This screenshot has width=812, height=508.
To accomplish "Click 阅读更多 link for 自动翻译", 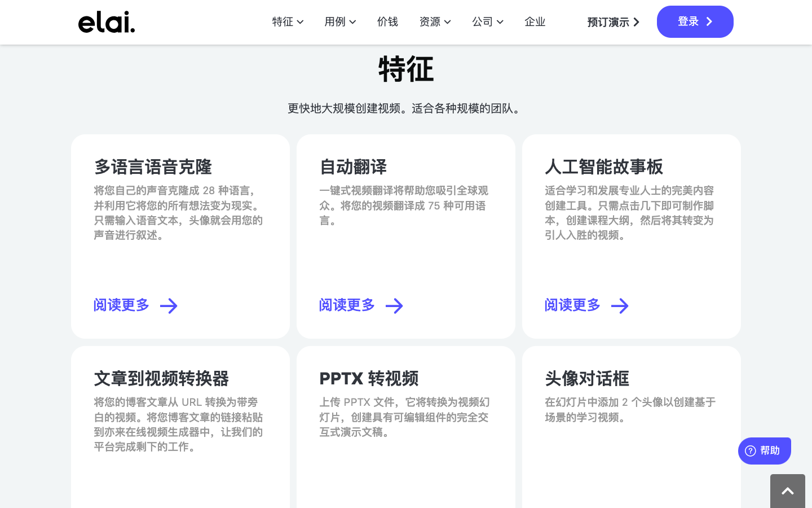I will coord(347,305).
